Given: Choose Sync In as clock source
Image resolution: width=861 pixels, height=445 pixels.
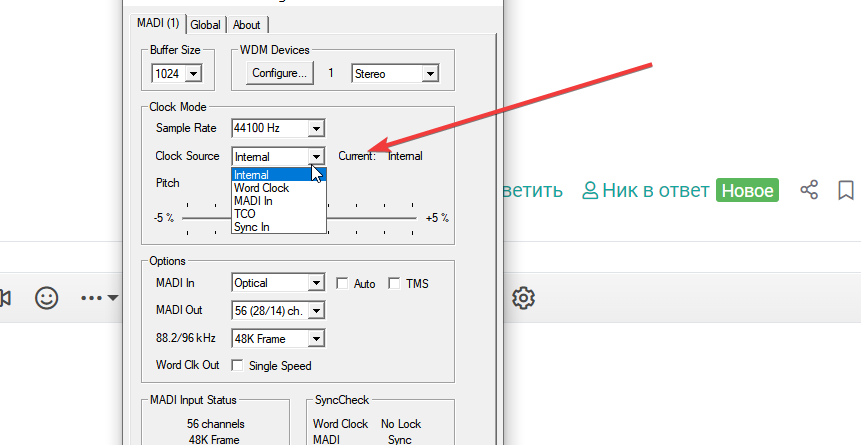Looking at the screenshot, I should (x=279, y=227).
